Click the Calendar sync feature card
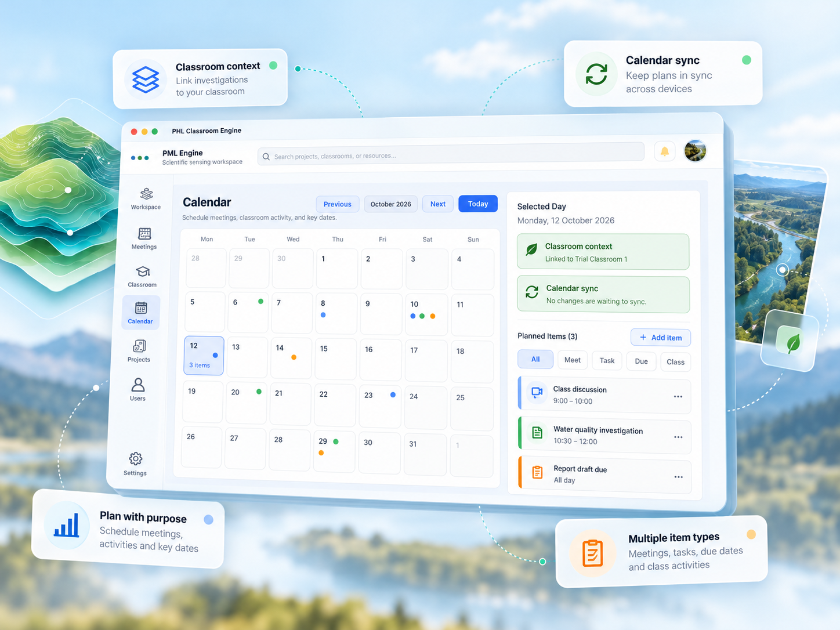The width and height of the screenshot is (840, 630). (663, 74)
